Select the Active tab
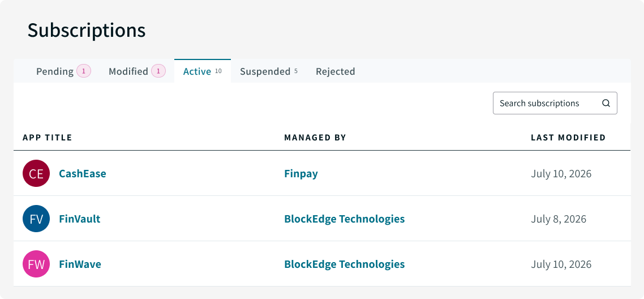 click(x=203, y=71)
